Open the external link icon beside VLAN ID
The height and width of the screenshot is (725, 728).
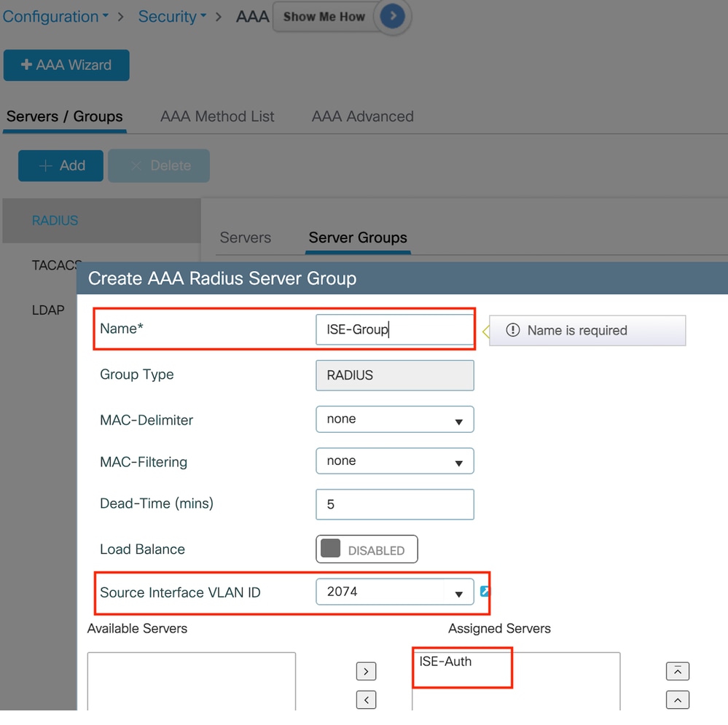tap(485, 592)
